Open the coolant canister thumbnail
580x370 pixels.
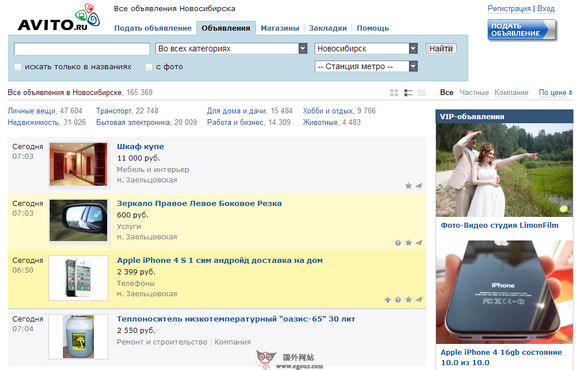[x=78, y=337]
